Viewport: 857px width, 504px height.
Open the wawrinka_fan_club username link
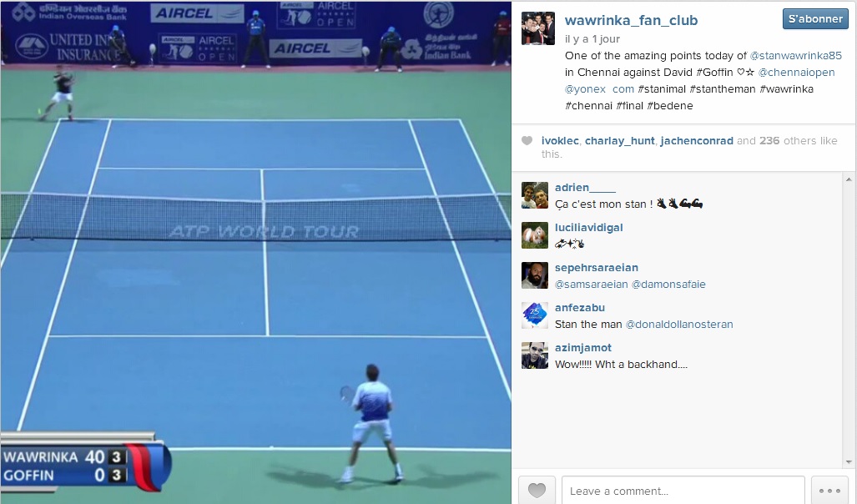coord(631,20)
